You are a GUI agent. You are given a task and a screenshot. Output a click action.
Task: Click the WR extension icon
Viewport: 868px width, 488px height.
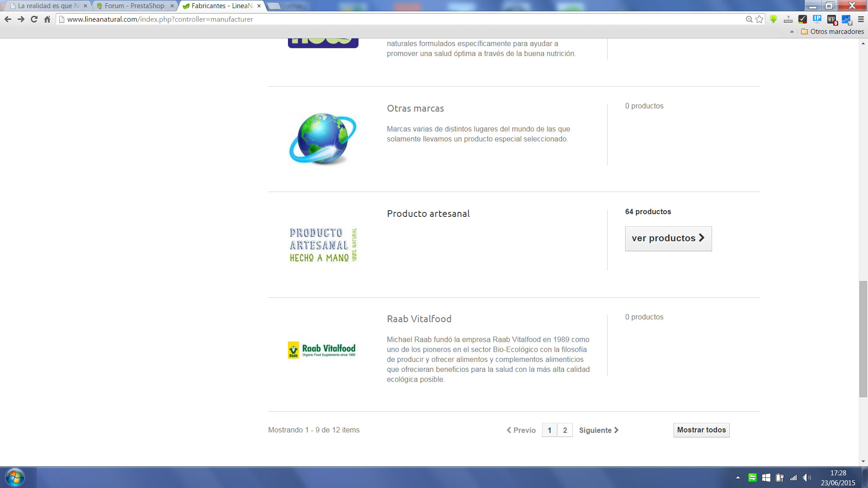pyautogui.click(x=832, y=19)
